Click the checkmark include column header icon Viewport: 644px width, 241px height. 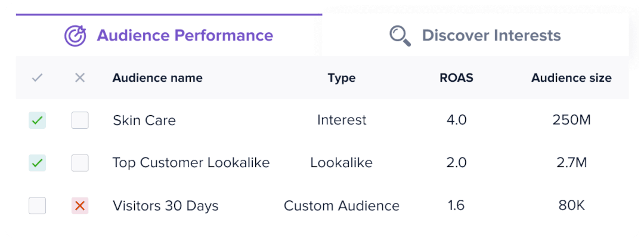pyautogui.click(x=38, y=78)
